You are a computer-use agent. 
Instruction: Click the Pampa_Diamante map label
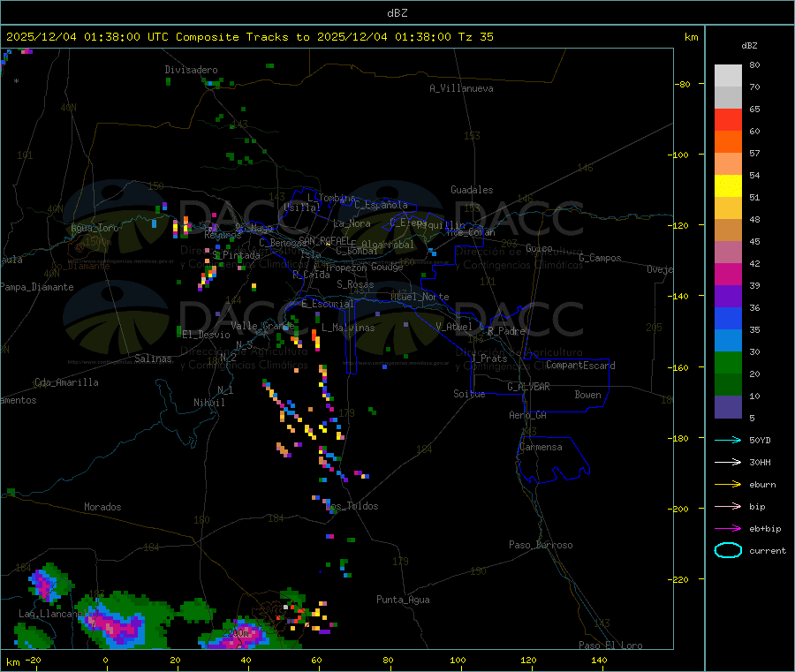37,287
